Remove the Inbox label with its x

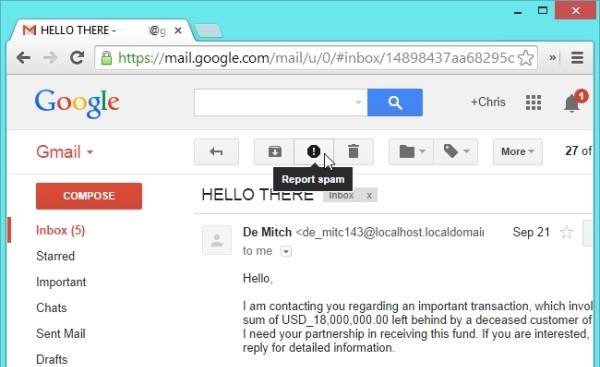369,196
